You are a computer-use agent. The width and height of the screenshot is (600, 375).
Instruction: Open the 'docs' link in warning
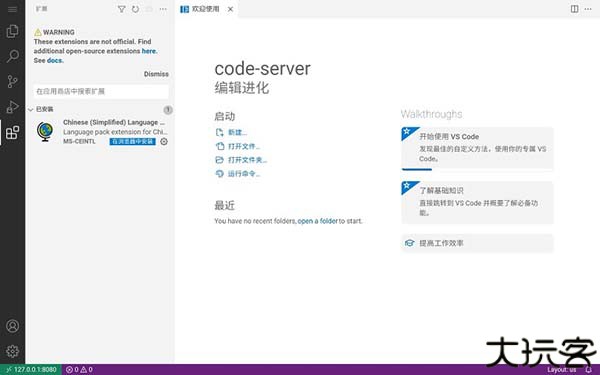pos(54,60)
